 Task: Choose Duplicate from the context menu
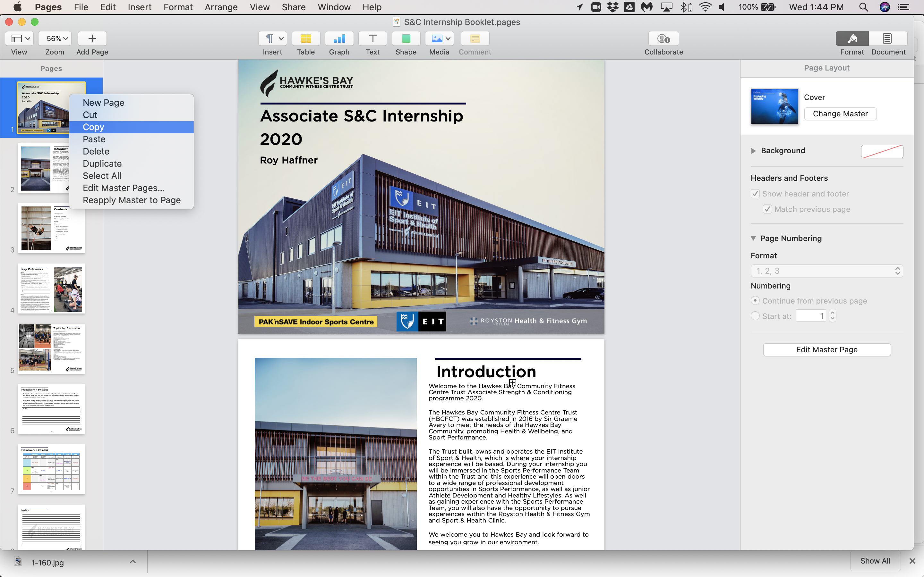102,164
